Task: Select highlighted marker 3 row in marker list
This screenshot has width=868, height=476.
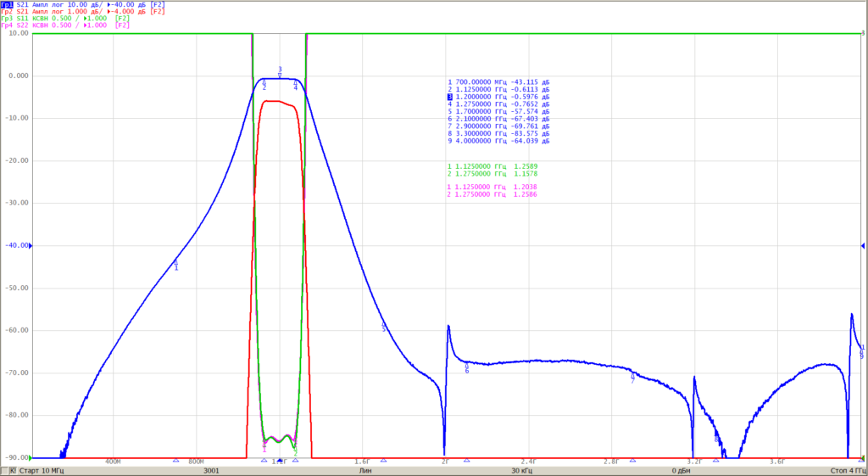Action: pos(498,97)
